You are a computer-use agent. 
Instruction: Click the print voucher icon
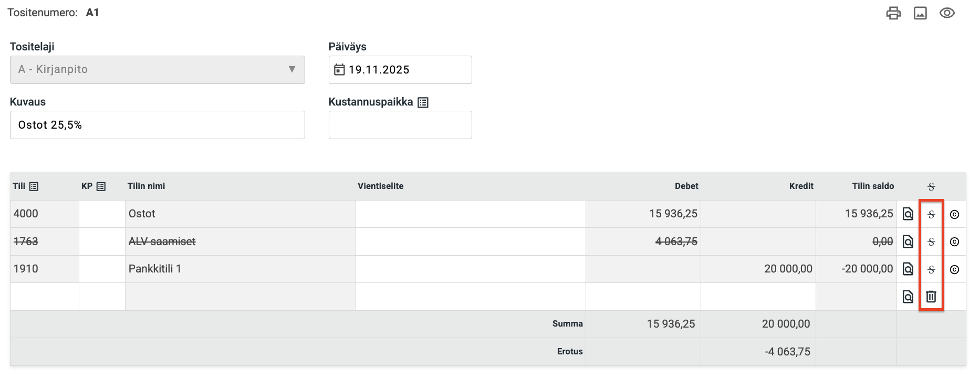pos(893,13)
